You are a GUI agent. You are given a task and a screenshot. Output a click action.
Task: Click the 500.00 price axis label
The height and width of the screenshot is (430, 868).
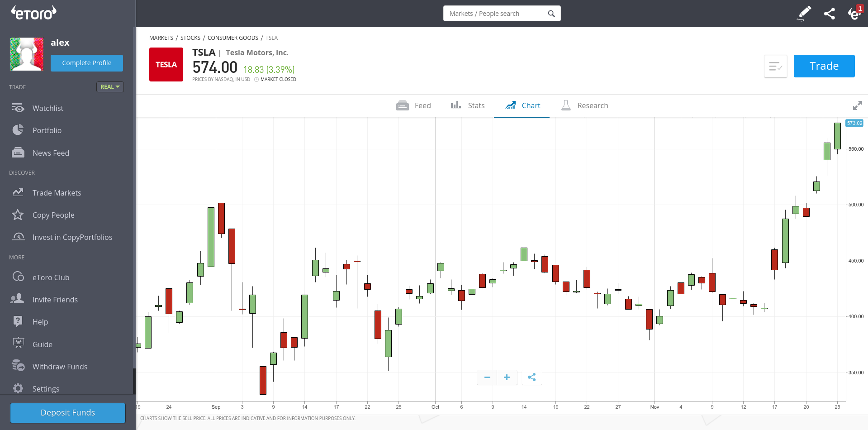point(856,205)
